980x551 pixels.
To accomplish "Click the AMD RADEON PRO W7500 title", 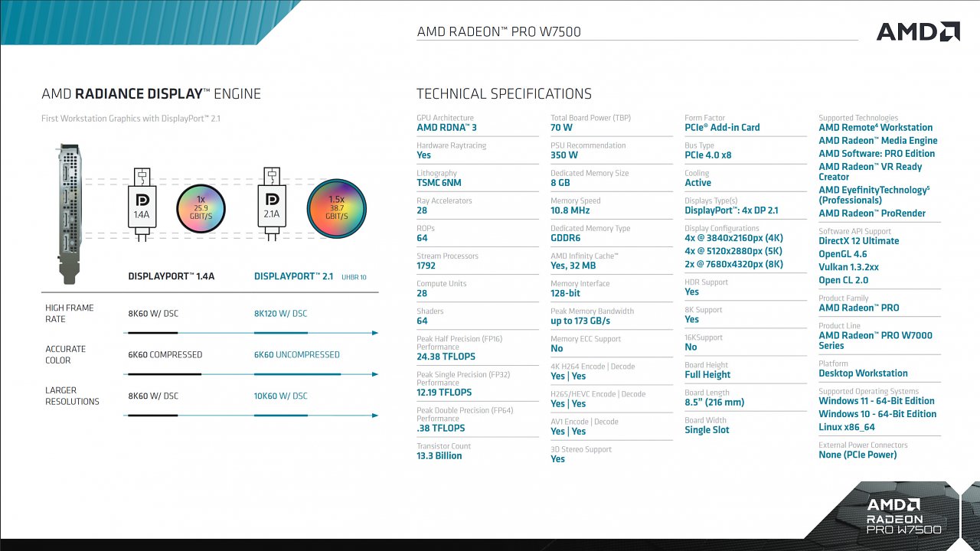I will tap(499, 32).
